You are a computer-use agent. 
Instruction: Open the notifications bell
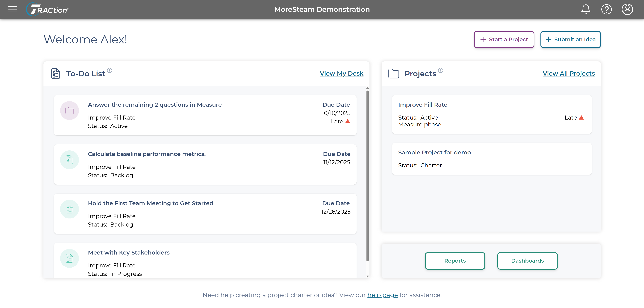(x=585, y=10)
